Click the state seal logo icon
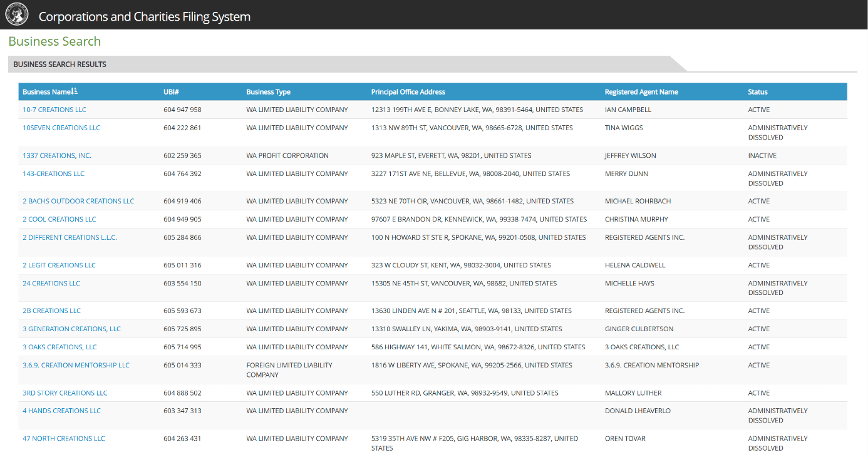 [x=17, y=15]
